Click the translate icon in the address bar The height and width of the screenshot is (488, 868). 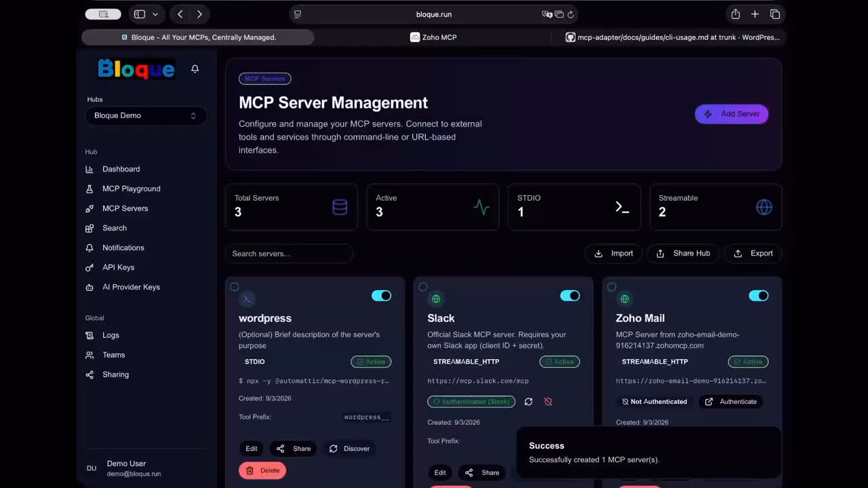point(547,14)
